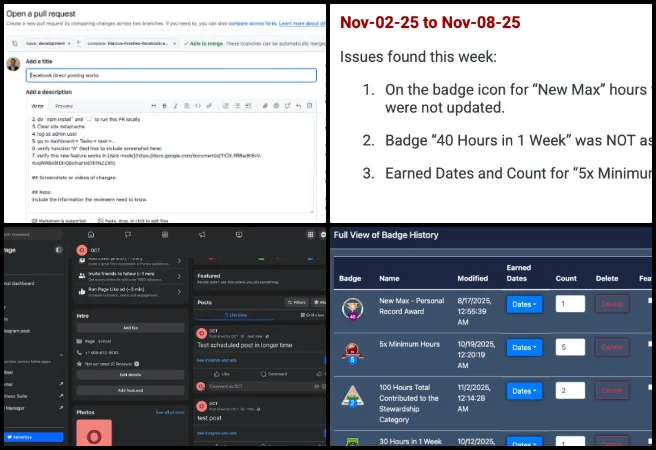Click Count field for 5x Minimum Hours
The image size is (656, 450).
point(570,348)
